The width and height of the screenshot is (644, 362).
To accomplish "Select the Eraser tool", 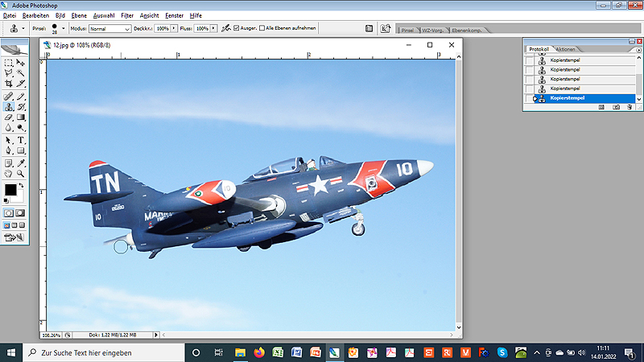I will [x=9, y=117].
